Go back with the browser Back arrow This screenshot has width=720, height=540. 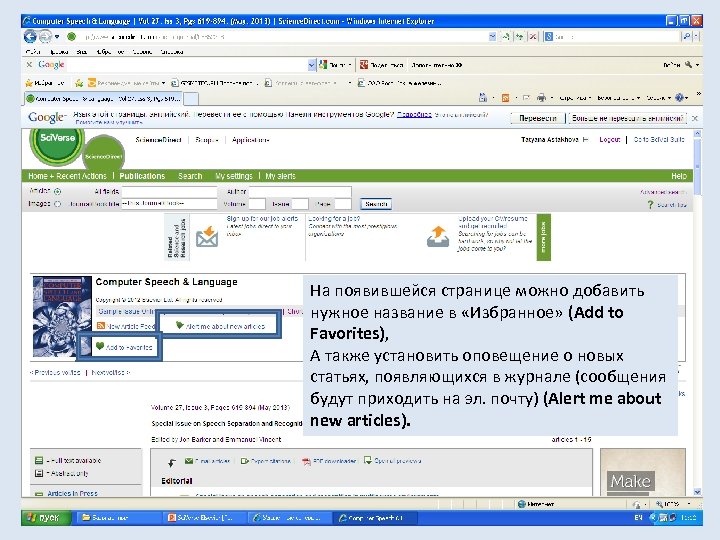pyautogui.click(x=30, y=36)
